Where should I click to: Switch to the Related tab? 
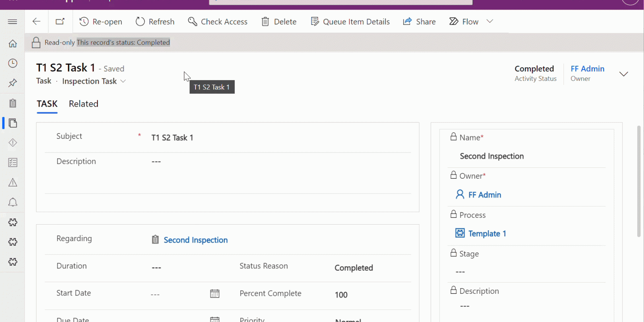pos(83,104)
